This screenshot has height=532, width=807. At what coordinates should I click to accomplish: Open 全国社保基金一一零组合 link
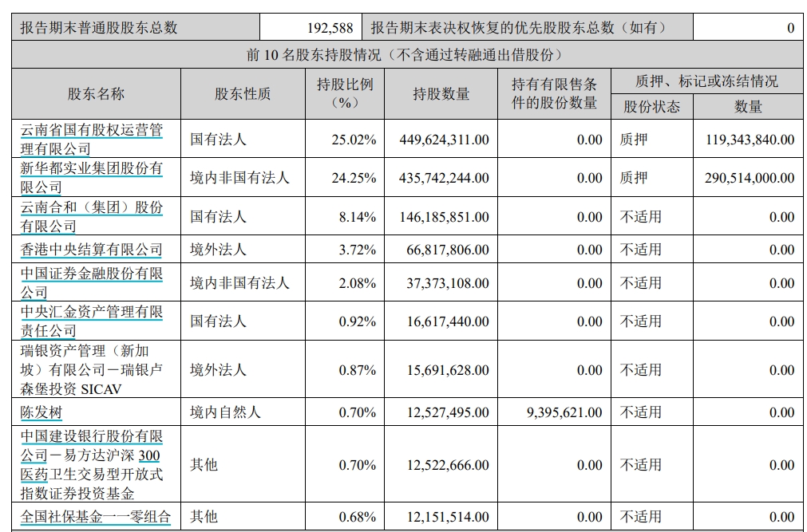click(x=96, y=516)
